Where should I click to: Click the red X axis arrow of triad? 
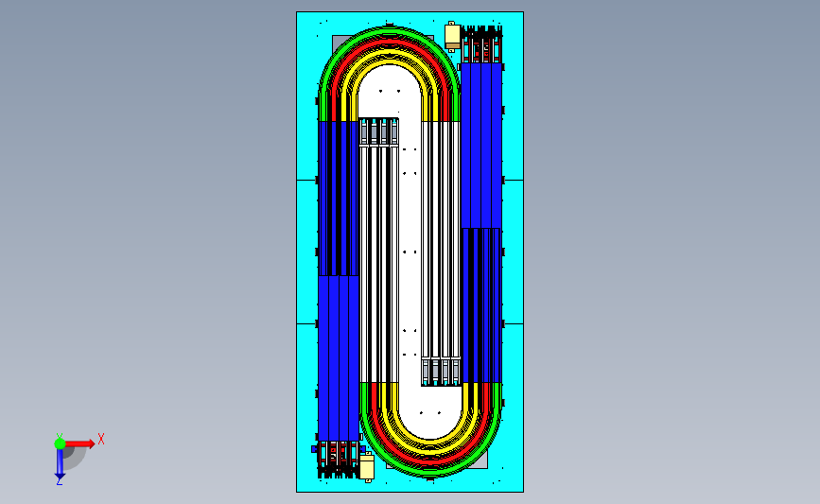tap(80, 443)
